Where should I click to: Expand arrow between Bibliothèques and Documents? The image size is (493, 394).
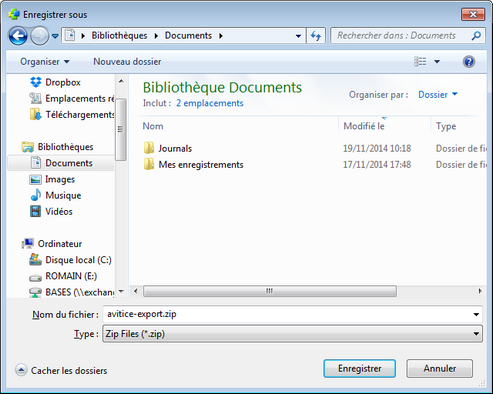tap(156, 36)
